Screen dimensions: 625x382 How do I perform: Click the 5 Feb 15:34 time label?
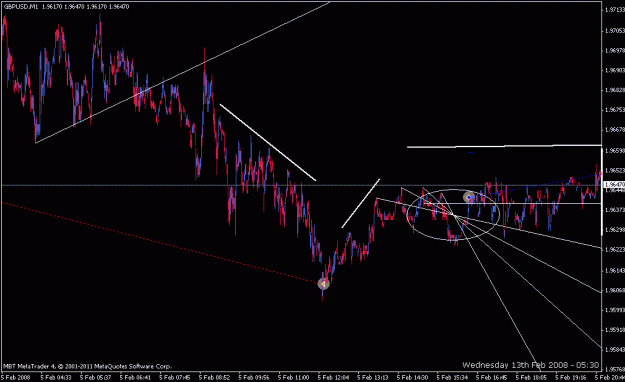[x=452, y=377]
